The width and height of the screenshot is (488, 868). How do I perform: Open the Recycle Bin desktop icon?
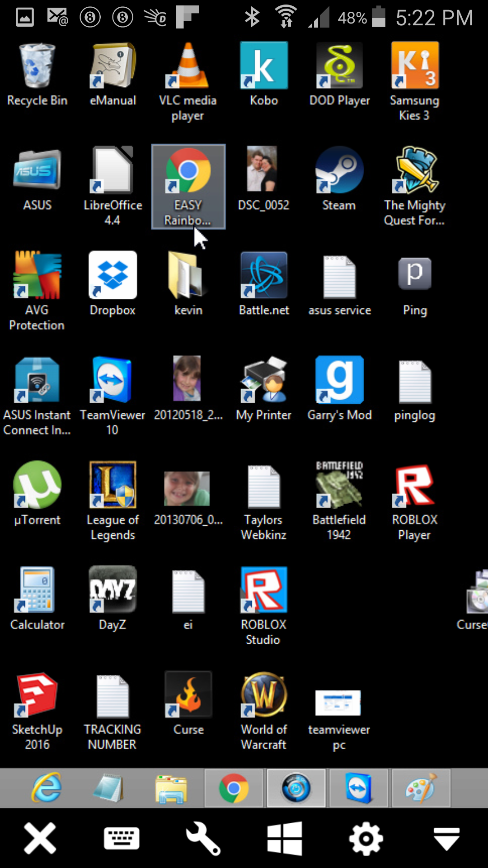37,75
